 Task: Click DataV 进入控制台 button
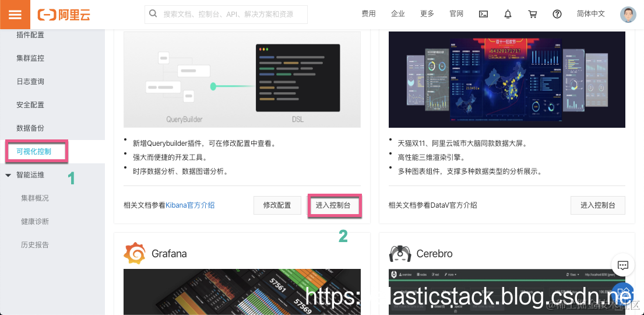pos(597,205)
